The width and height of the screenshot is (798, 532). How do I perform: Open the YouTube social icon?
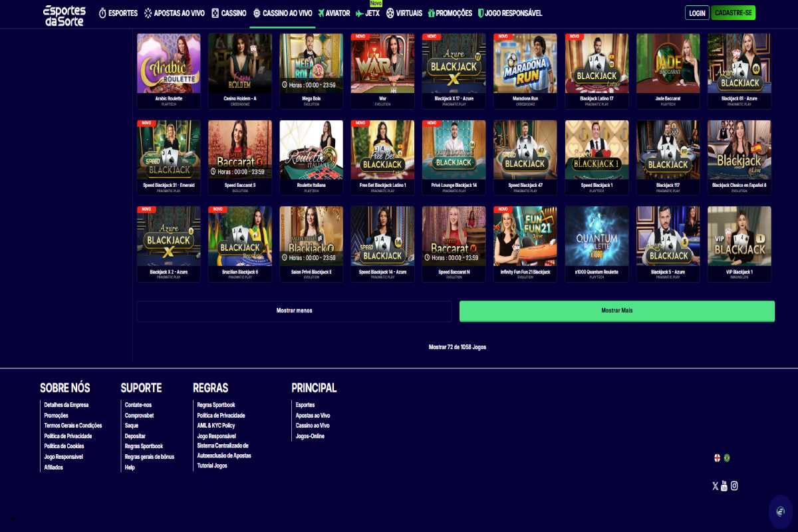coord(724,486)
